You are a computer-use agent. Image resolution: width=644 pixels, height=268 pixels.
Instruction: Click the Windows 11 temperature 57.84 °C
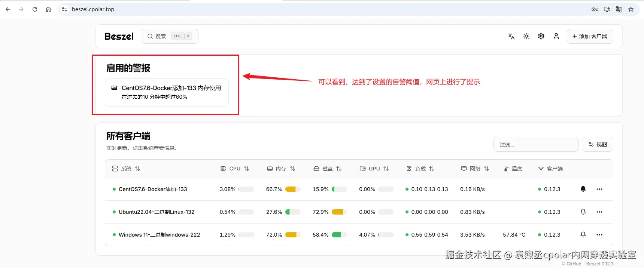click(x=514, y=235)
